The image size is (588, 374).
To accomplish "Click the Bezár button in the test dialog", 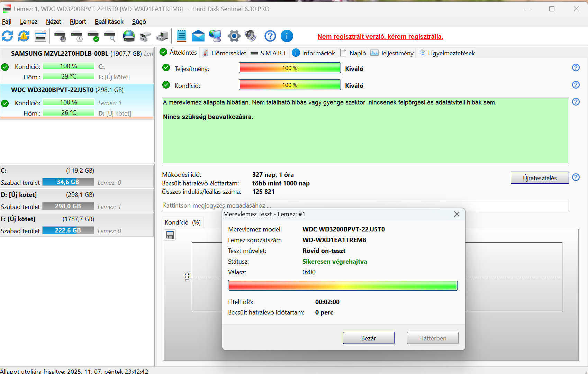I will click(369, 338).
